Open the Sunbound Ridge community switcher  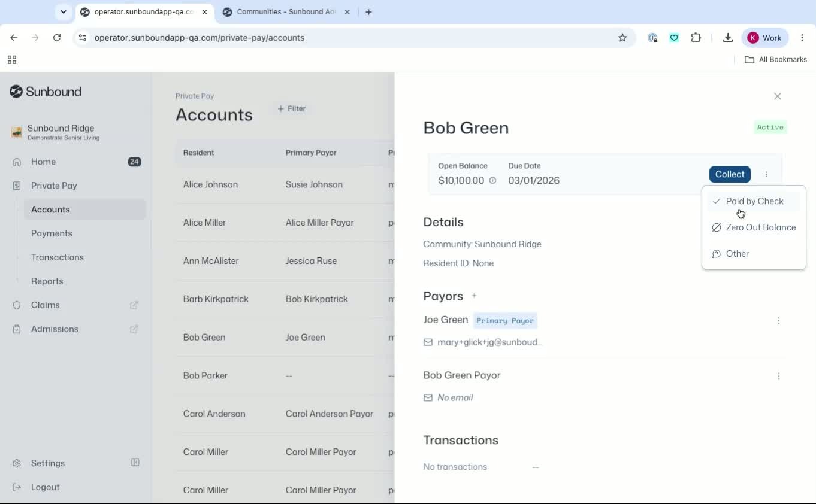tap(63, 132)
